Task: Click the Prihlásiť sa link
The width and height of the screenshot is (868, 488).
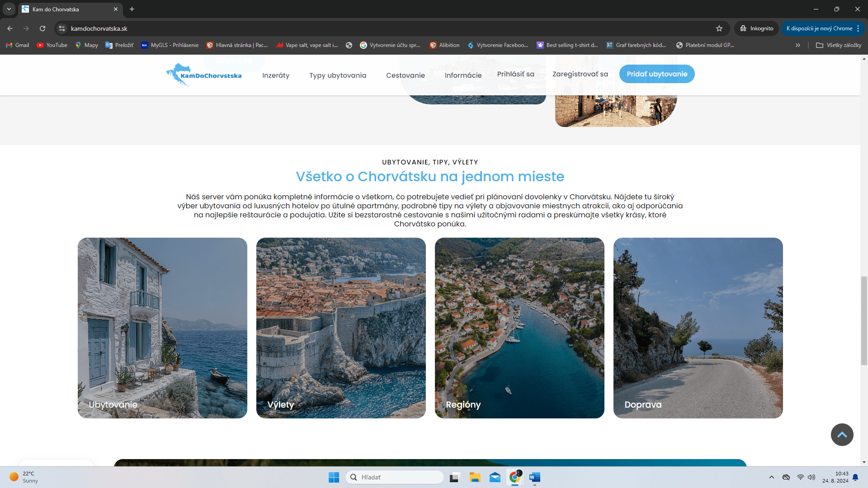Action: click(516, 74)
